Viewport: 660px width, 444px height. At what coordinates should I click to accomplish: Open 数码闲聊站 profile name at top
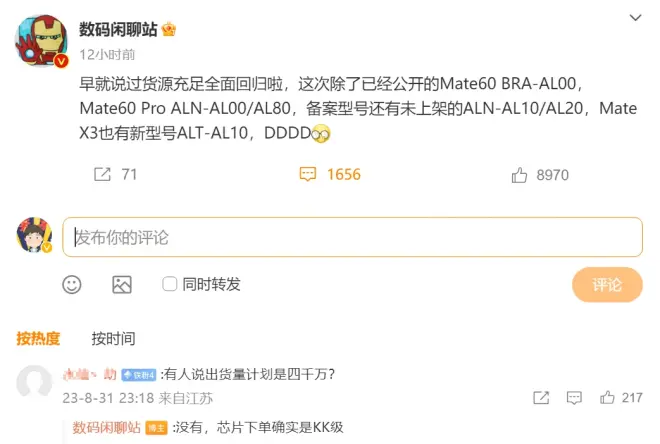[x=118, y=29]
